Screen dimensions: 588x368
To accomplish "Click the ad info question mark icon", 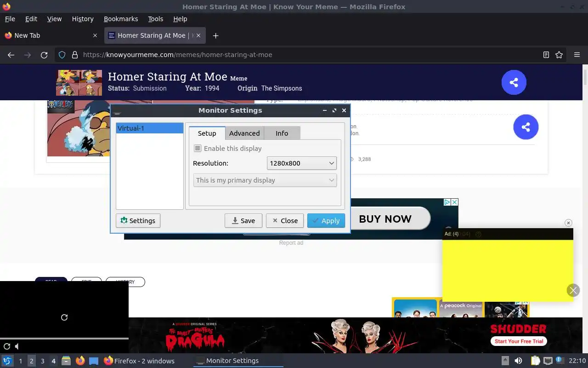I will (478, 234).
